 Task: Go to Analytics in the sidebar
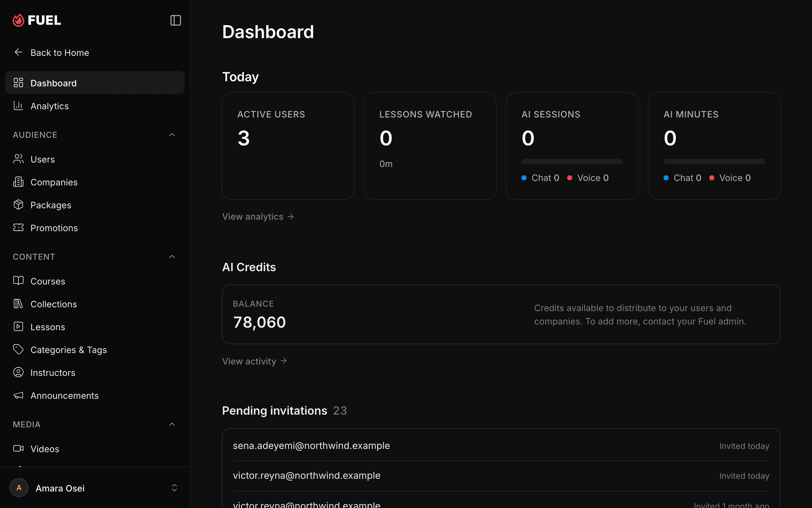(x=95, y=106)
